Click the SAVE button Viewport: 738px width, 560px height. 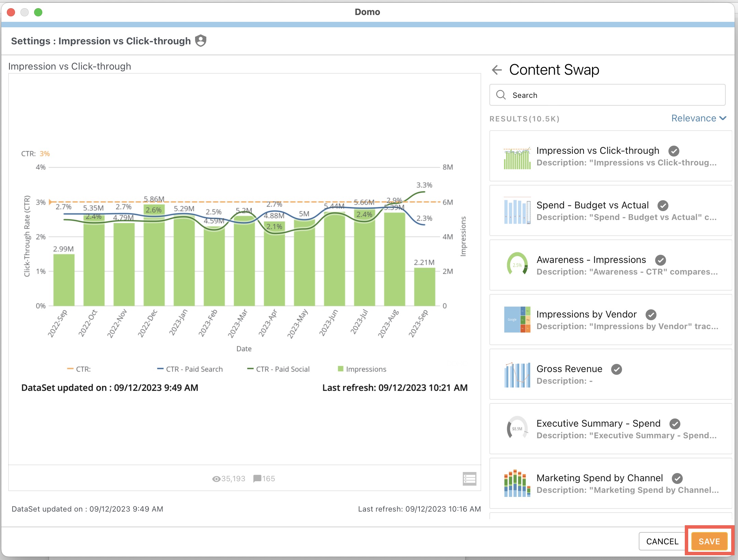709,541
